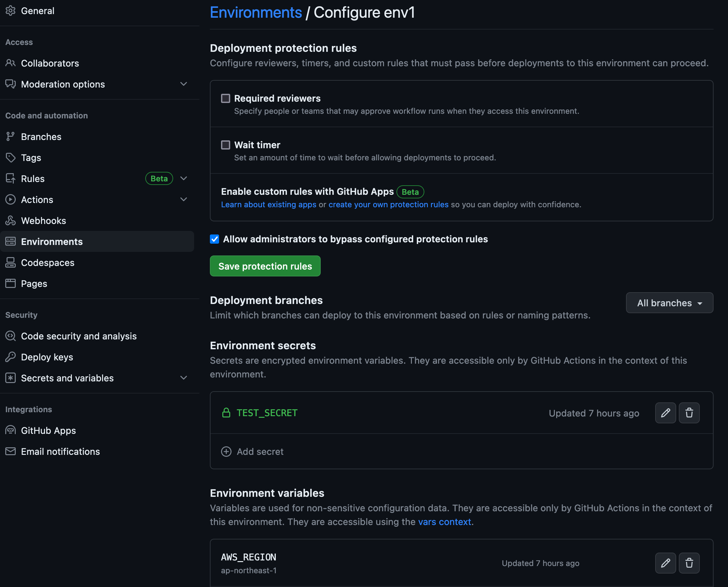Screen dimensions: 728x587
Task: Edit the AWS_REGION variable using the pencil icon
Action: point(665,563)
